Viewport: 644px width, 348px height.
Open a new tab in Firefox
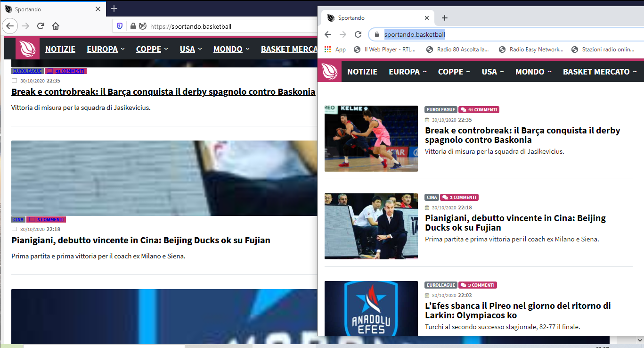click(x=114, y=8)
